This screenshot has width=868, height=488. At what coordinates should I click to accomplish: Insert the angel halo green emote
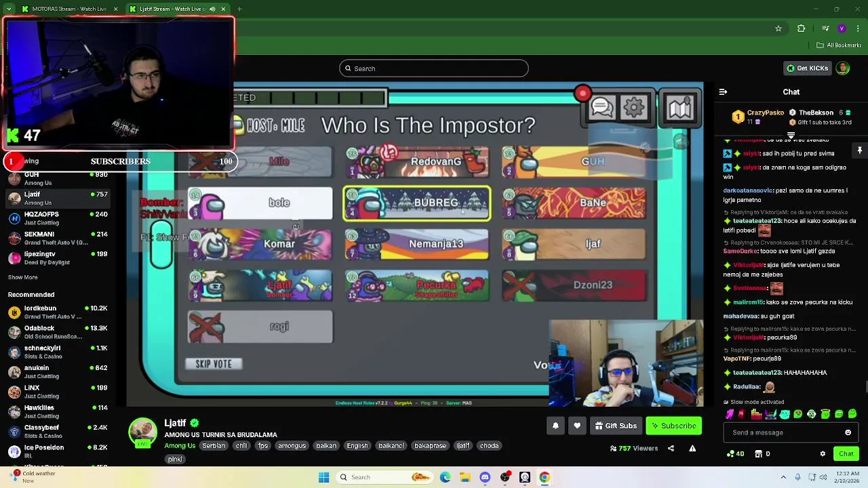coord(825,414)
